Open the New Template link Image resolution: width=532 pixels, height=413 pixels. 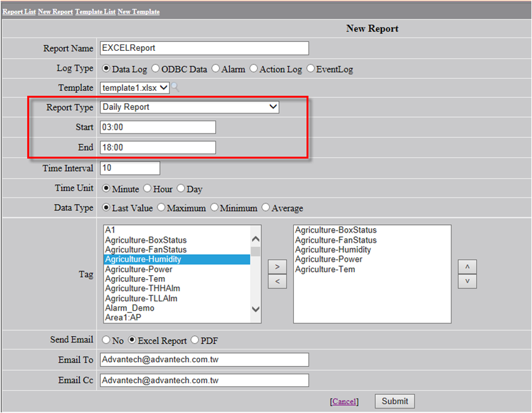point(138,11)
